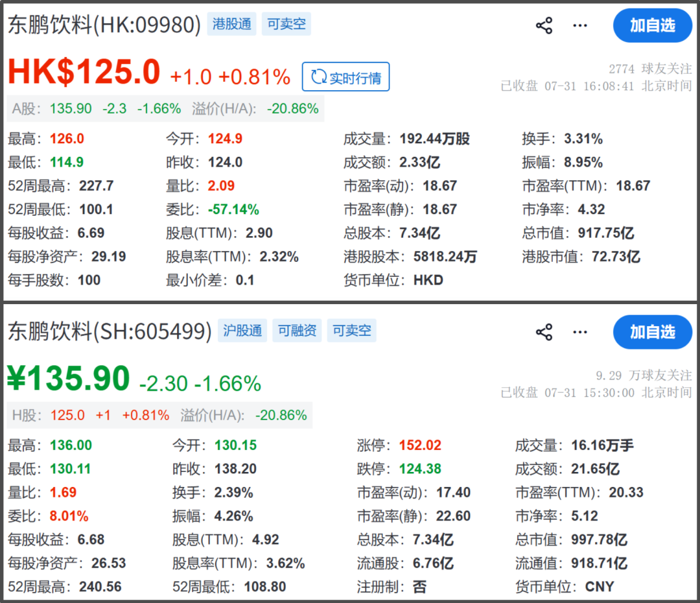Click 流通值 918.71亿 value
Viewport: 700px width, 603px height.
point(599,563)
